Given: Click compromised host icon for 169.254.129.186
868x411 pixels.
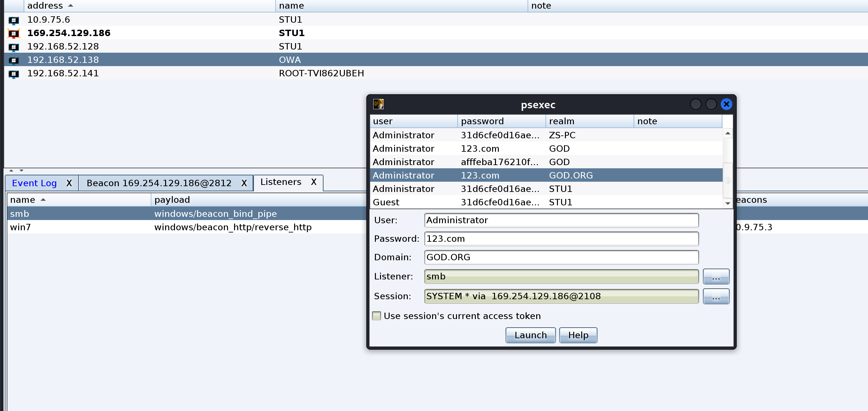Looking at the screenshot, I should tap(14, 33).
